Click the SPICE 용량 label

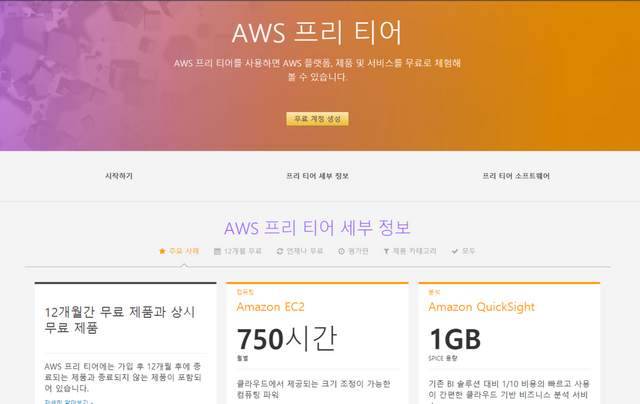pyautogui.click(x=443, y=358)
